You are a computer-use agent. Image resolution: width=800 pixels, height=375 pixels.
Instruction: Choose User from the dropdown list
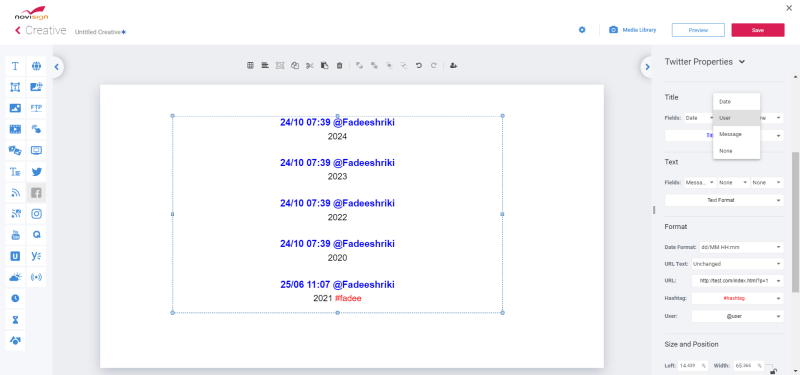pyautogui.click(x=736, y=118)
